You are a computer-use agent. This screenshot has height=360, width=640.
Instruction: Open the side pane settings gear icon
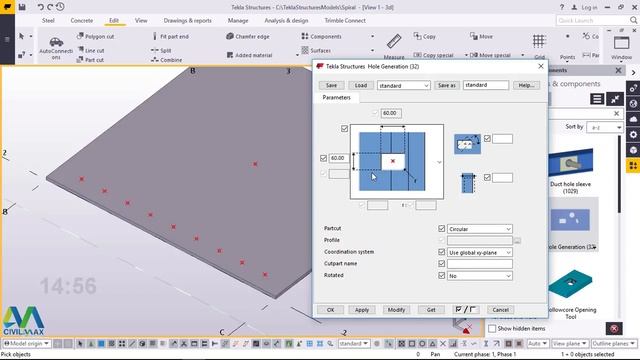pyautogui.click(x=633, y=134)
